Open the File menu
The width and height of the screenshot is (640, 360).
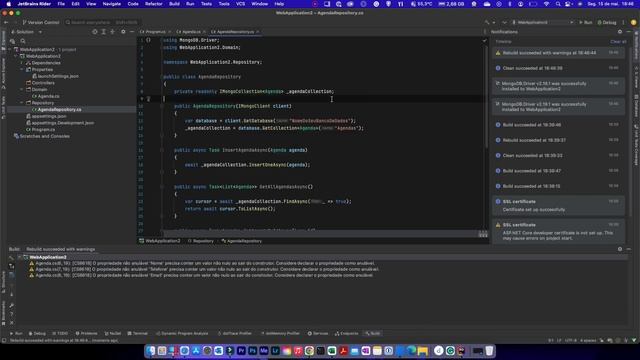(x=61, y=4)
